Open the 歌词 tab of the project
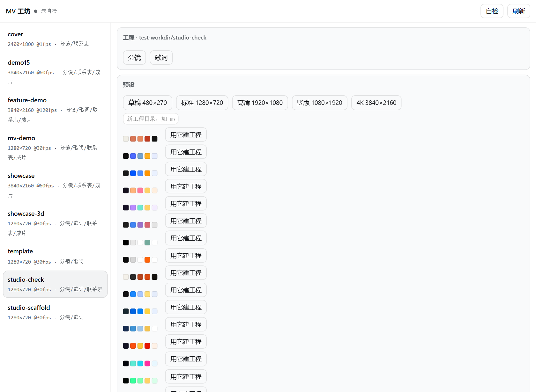536x392 pixels. [x=161, y=58]
